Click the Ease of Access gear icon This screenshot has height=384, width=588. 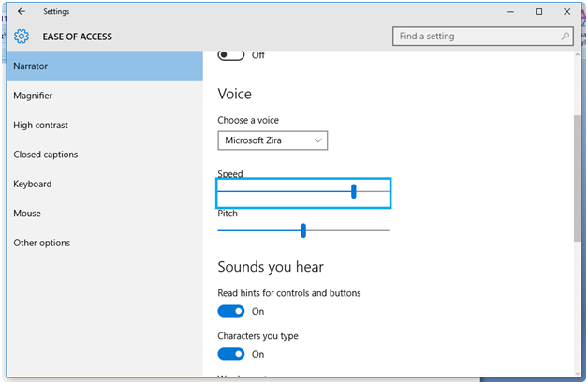click(22, 37)
